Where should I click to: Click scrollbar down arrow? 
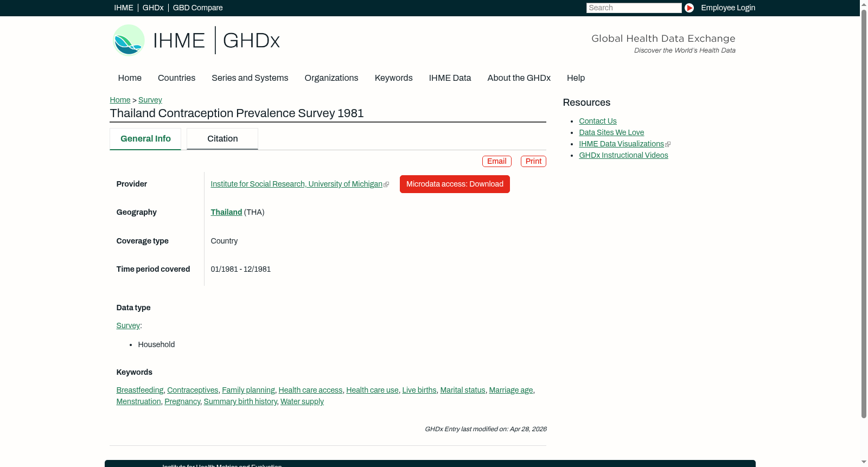pos(864,463)
